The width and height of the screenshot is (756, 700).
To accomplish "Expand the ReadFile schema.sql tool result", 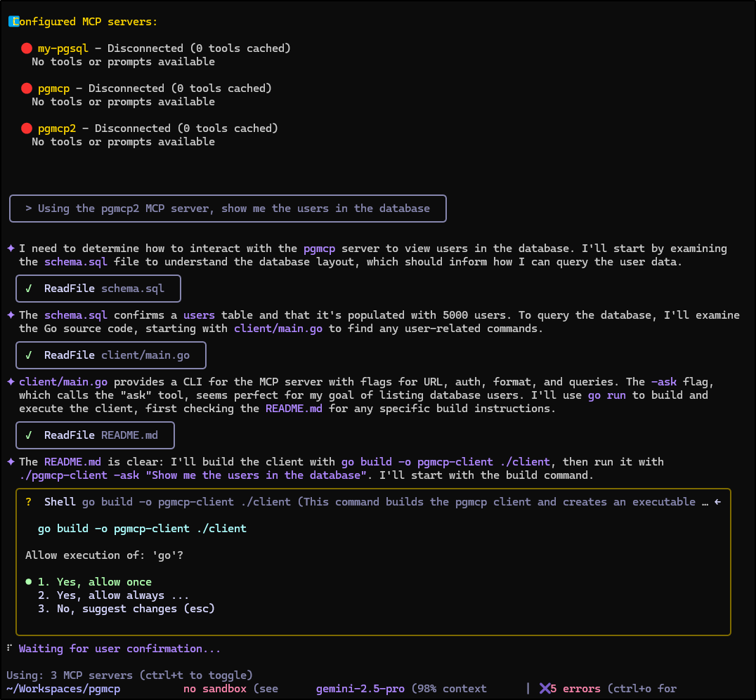I will (98, 289).
